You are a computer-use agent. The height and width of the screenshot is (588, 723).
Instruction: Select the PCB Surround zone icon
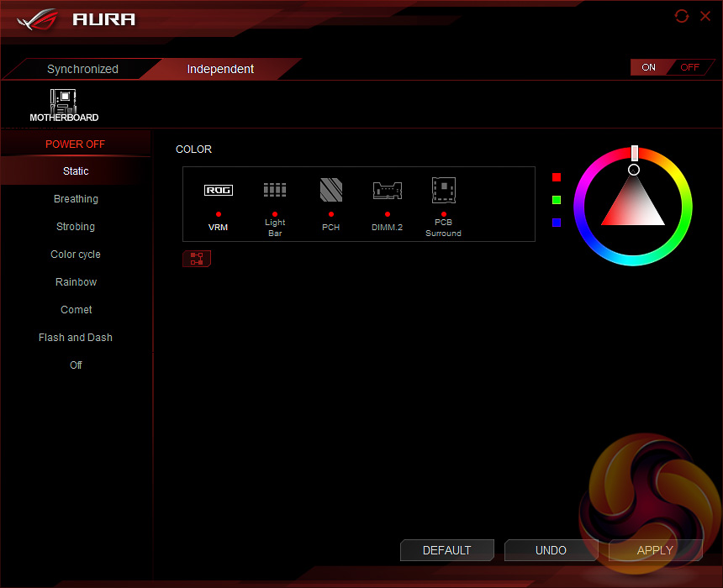(x=444, y=190)
